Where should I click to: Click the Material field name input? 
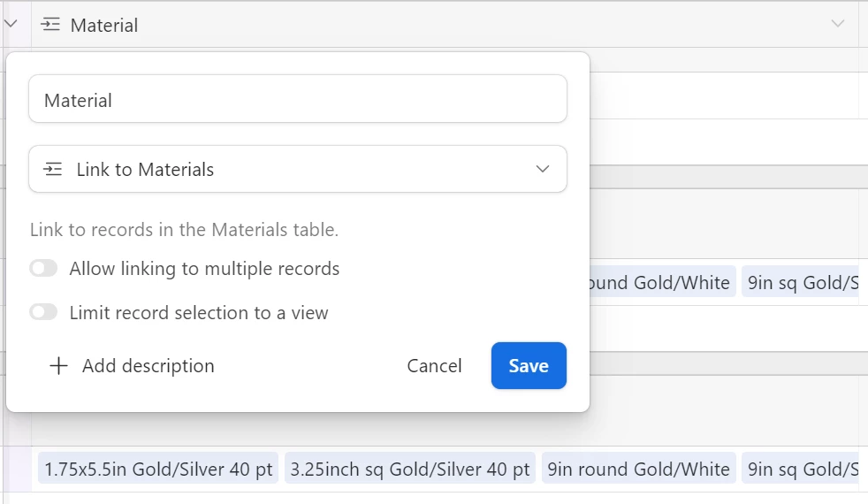click(298, 99)
